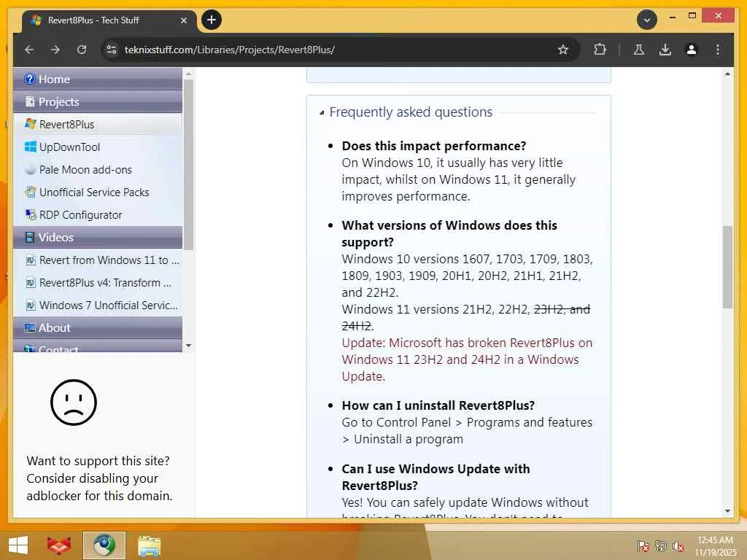Open the Windows Start button
This screenshot has height=560, width=747.
[x=18, y=545]
